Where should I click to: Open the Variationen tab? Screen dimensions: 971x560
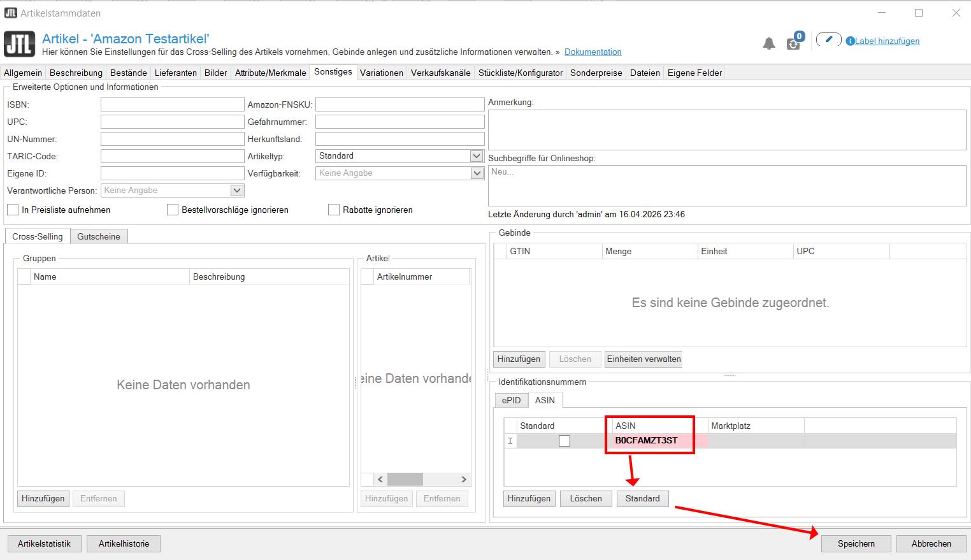click(382, 73)
